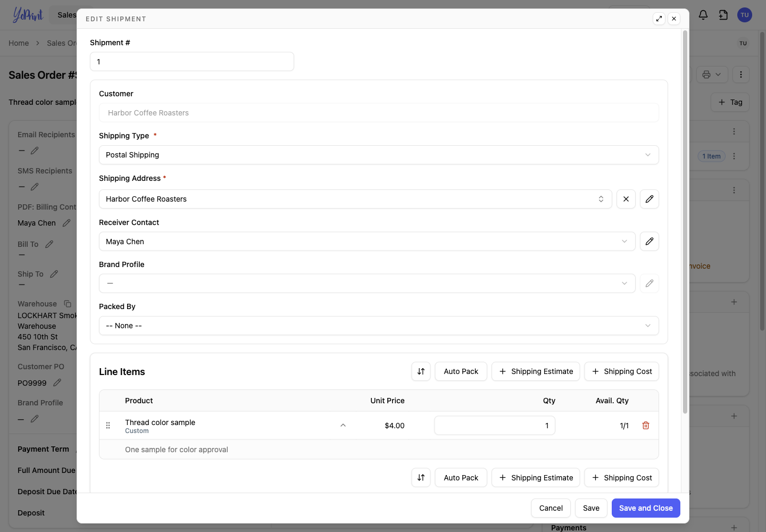Screen dimensions: 766x532
Task: Click the Qty field for Thread color sample
Action: coord(495,426)
